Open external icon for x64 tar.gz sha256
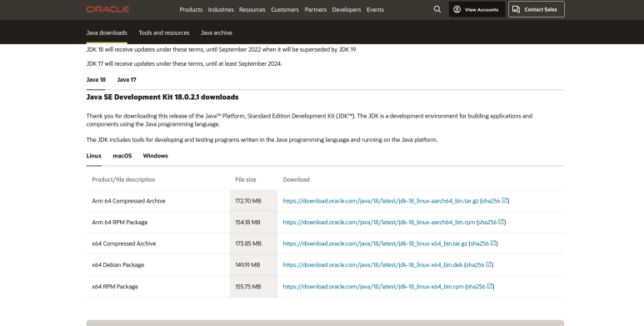This screenshot has height=326, width=644. (493, 243)
